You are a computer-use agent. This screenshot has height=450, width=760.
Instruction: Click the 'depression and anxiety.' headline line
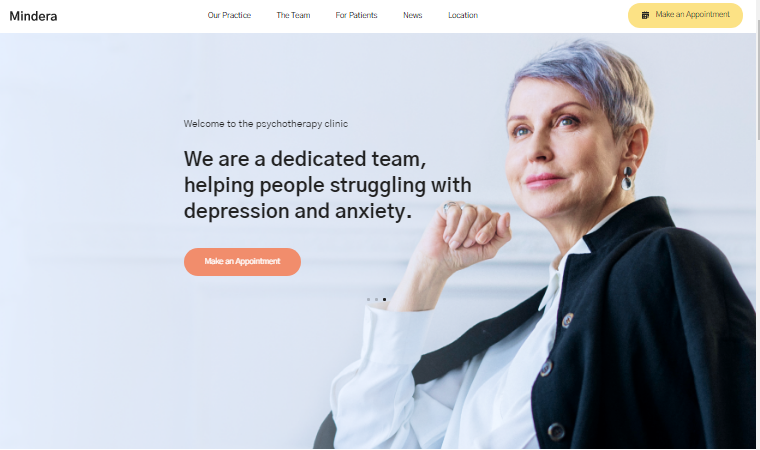click(x=298, y=211)
